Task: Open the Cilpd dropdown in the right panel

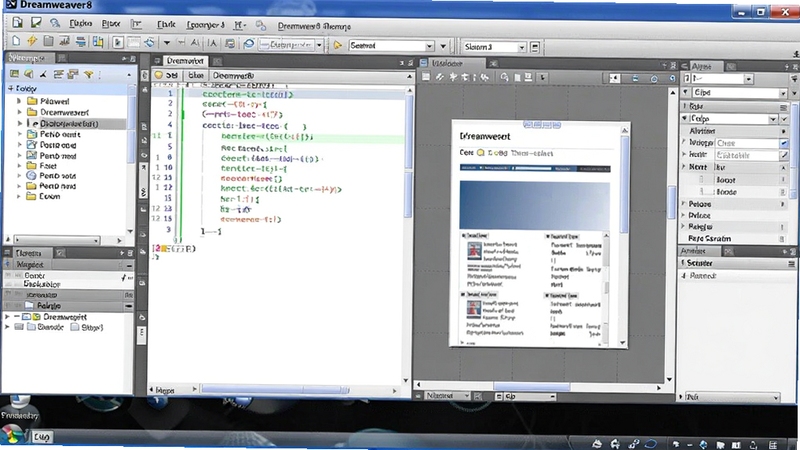Action: (783, 93)
